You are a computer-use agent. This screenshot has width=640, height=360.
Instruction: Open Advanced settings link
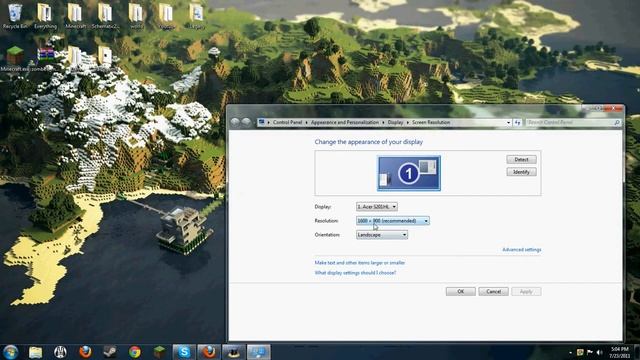pyautogui.click(x=522, y=250)
